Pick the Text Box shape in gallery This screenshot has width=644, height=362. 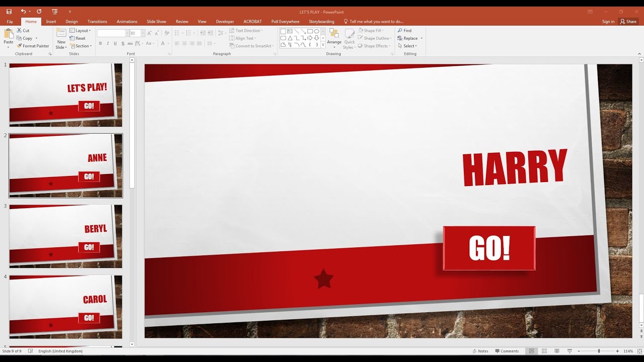(290, 31)
